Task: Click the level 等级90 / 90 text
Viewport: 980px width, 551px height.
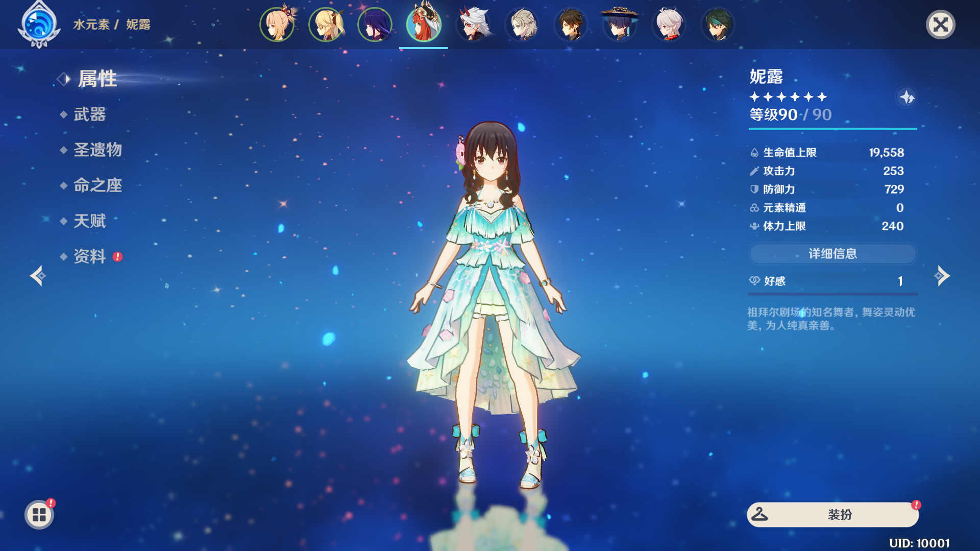Action: pyautogui.click(x=791, y=115)
